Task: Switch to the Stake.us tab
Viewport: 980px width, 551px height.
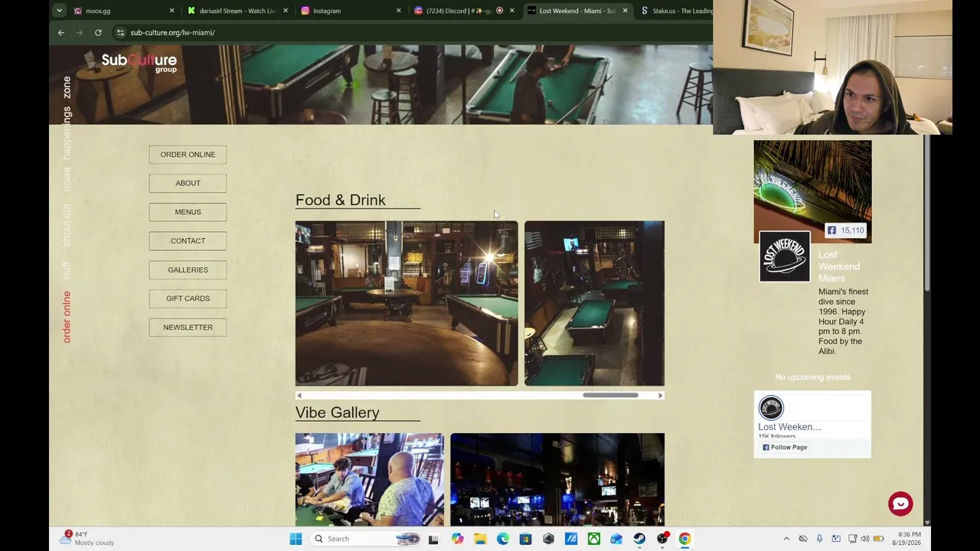Action: click(677, 11)
